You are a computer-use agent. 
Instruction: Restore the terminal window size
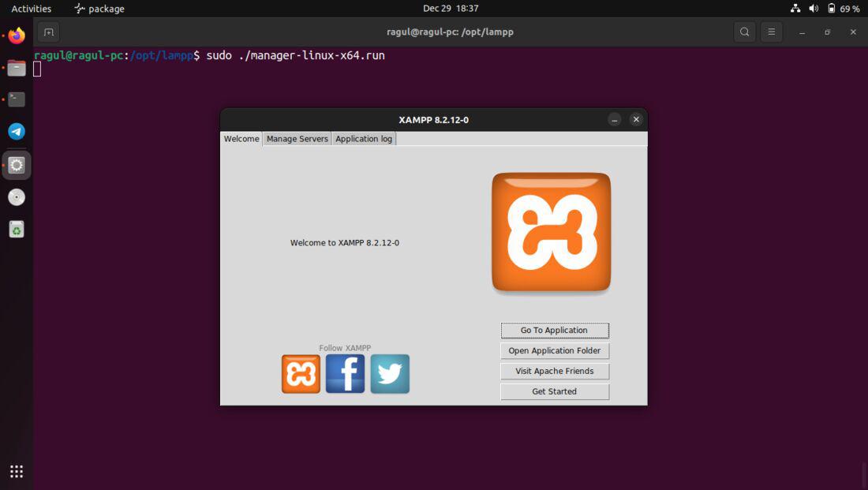[827, 32]
